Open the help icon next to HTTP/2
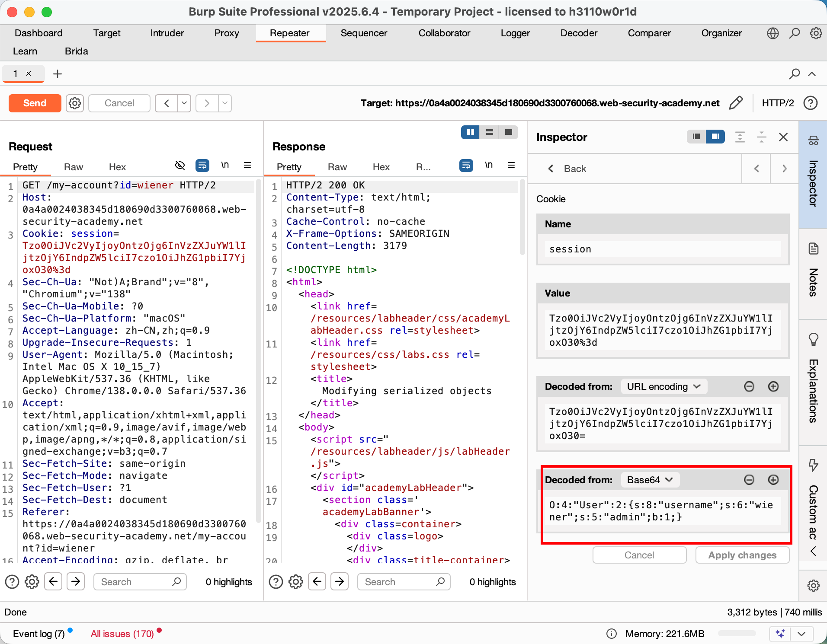 tap(810, 103)
